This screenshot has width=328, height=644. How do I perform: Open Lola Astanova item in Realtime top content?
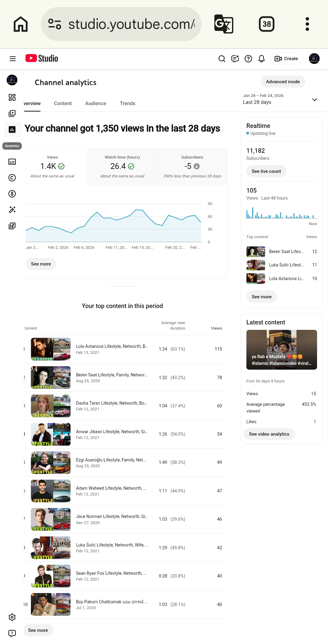tap(282, 279)
